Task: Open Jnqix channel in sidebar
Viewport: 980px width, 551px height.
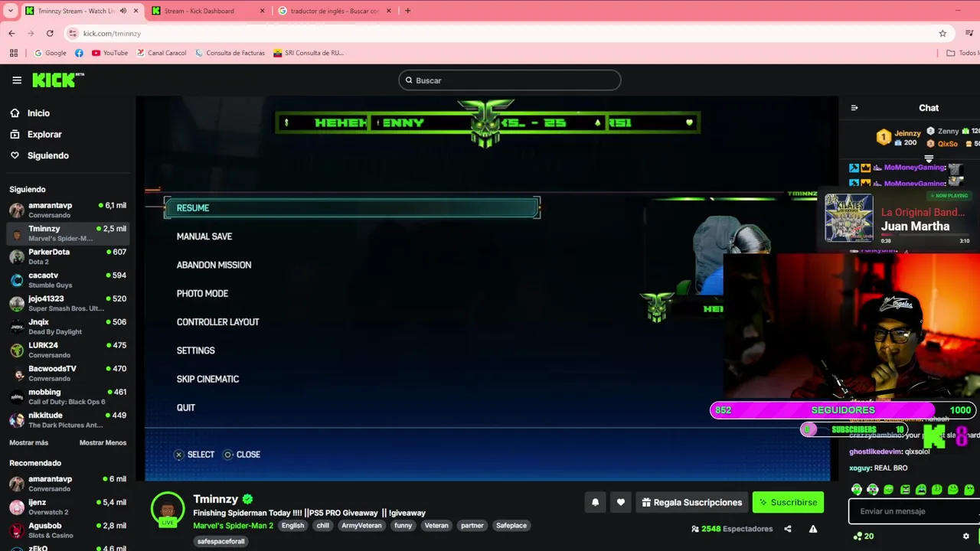Action: 67,326
